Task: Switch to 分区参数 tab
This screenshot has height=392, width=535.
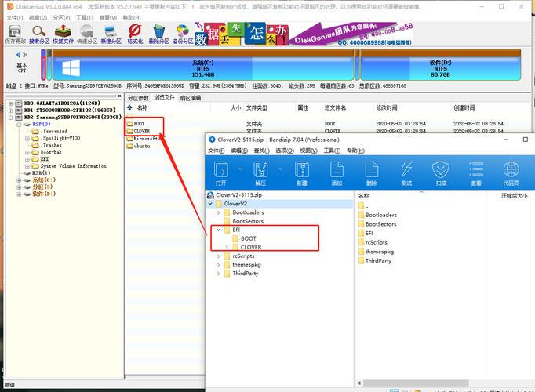Action: (138, 98)
